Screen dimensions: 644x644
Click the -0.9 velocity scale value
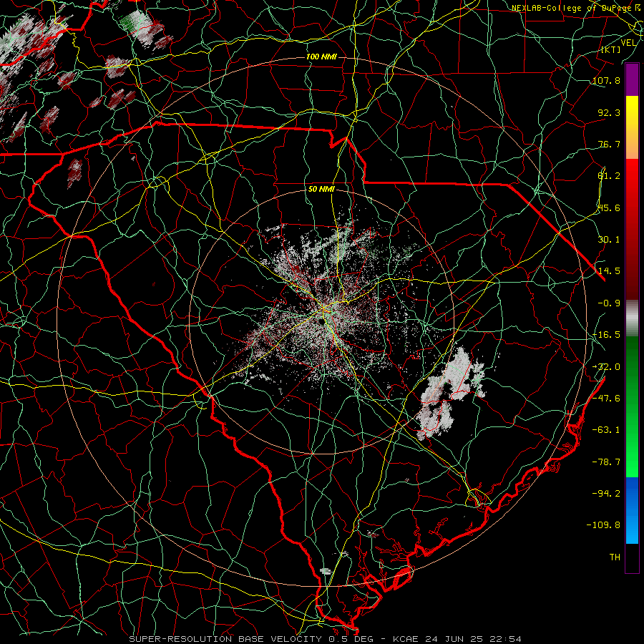(610, 303)
